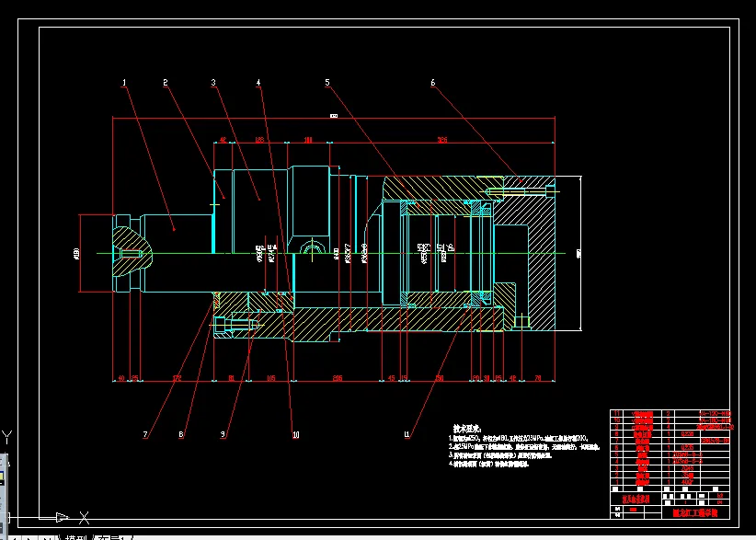Click the 172 dimension value
Screen dimensions: 756x540
177,378
